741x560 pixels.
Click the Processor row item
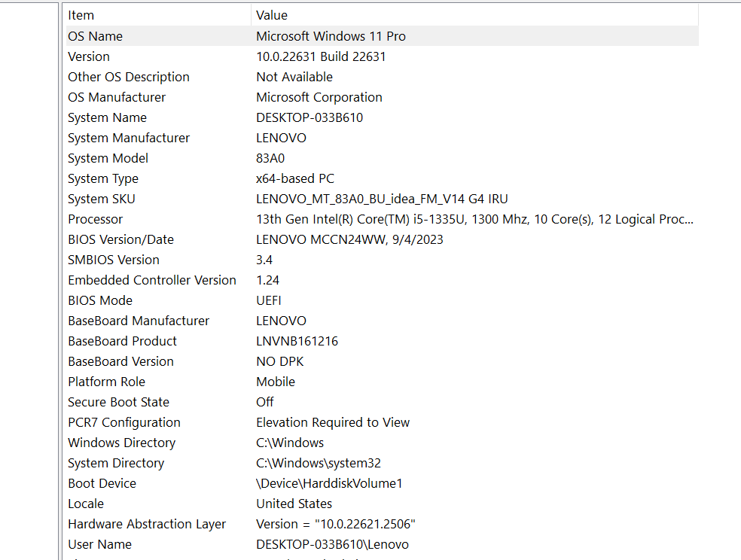pyautogui.click(x=95, y=219)
